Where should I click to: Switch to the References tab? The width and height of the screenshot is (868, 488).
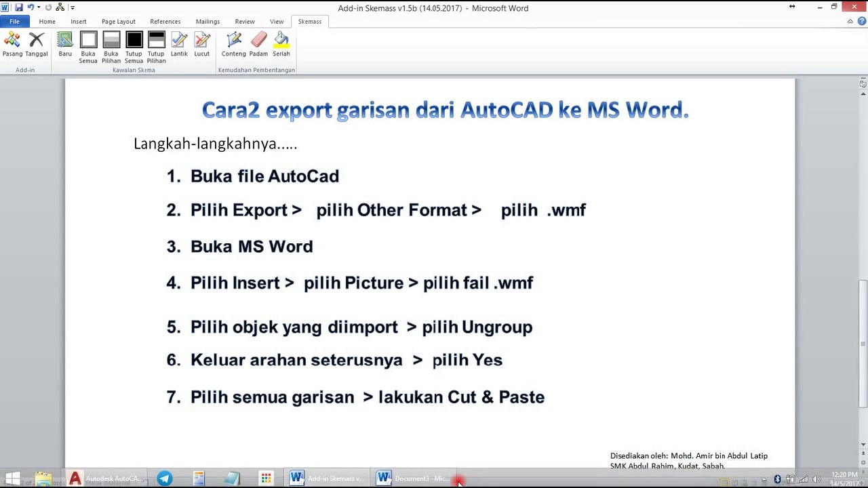(165, 22)
